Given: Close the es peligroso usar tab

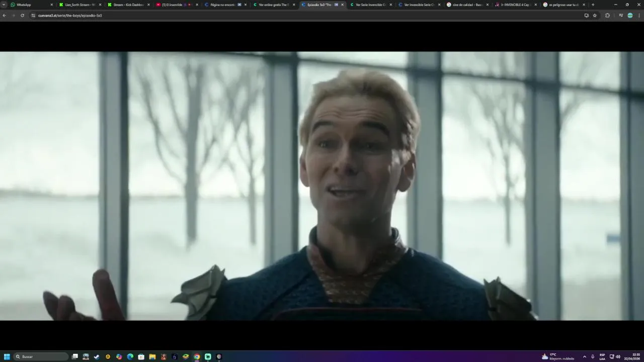Looking at the screenshot, I should point(584,5).
